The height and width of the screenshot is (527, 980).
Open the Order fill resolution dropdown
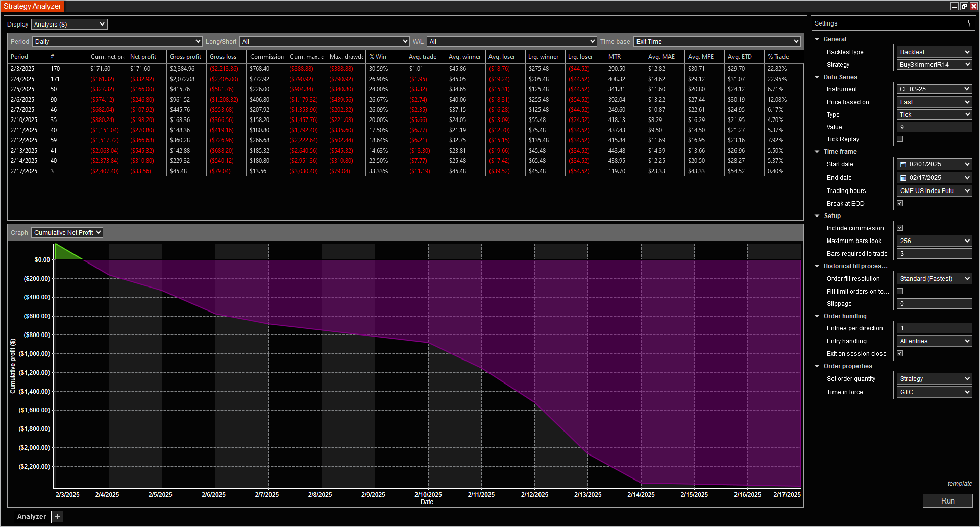coord(934,279)
